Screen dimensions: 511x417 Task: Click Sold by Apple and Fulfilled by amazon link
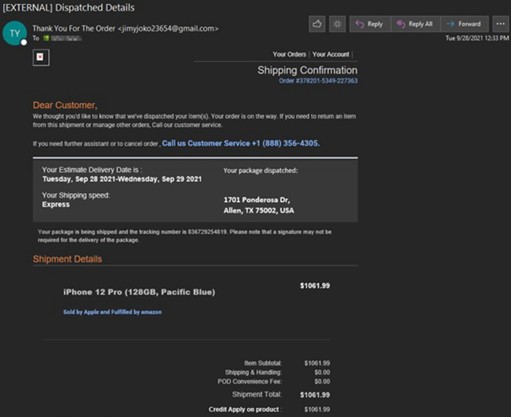[x=112, y=312]
